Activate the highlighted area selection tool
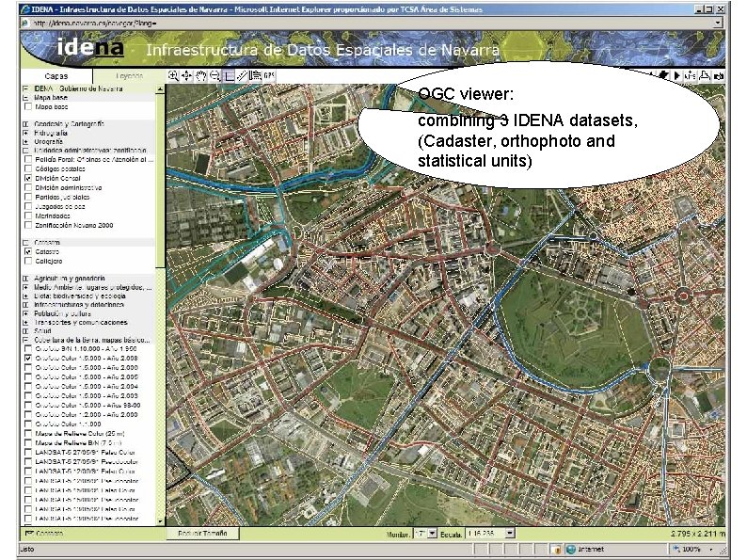 (x=230, y=75)
